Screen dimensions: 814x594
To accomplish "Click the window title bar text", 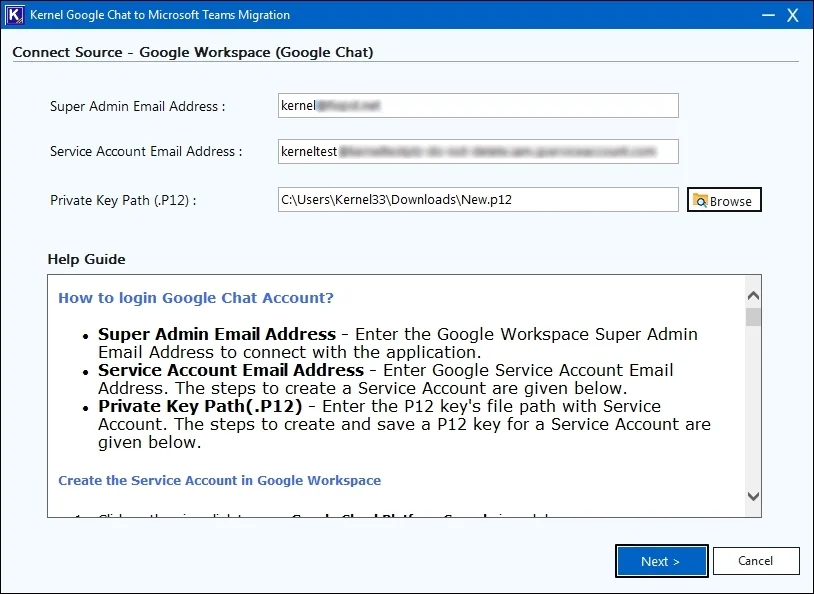I will point(160,15).
